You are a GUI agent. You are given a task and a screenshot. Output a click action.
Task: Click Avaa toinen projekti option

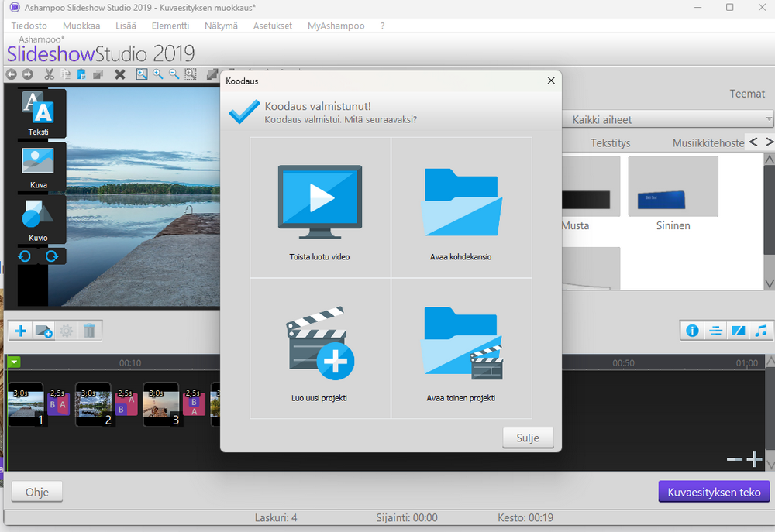(461, 348)
